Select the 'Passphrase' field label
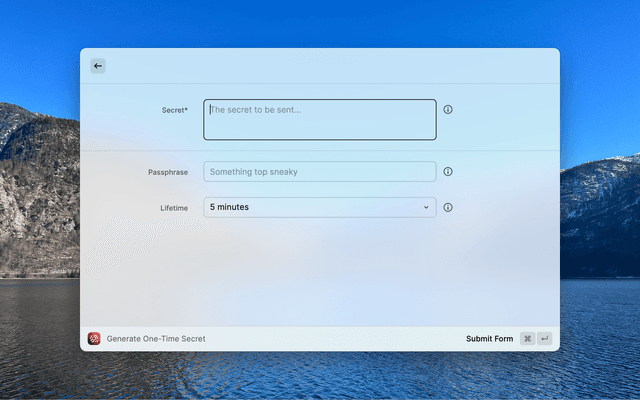Image resolution: width=640 pixels, height=400 pixels. tap(167, 172)
